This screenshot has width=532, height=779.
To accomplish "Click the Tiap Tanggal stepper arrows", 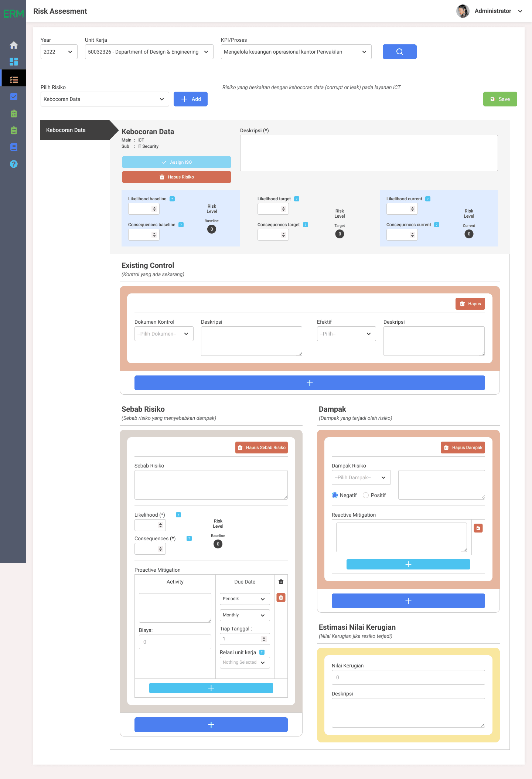I will click(264, 639).
